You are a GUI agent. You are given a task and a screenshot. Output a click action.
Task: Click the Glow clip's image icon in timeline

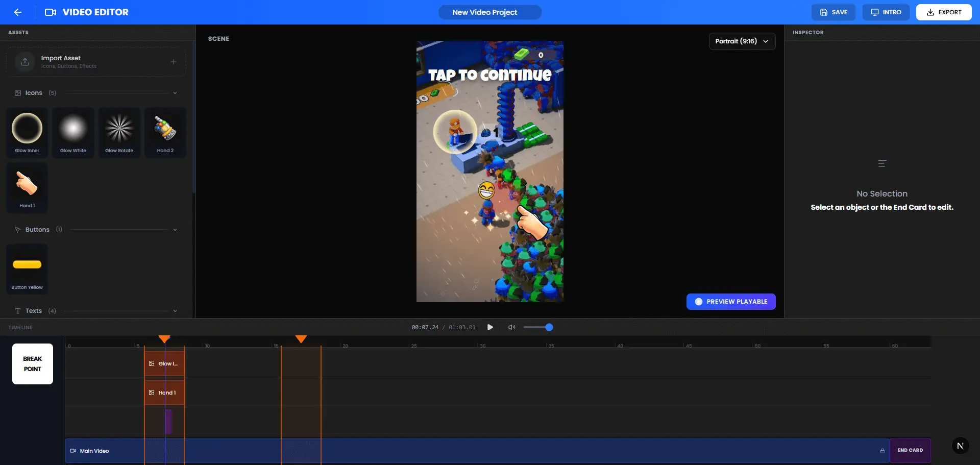coord(152,363)
